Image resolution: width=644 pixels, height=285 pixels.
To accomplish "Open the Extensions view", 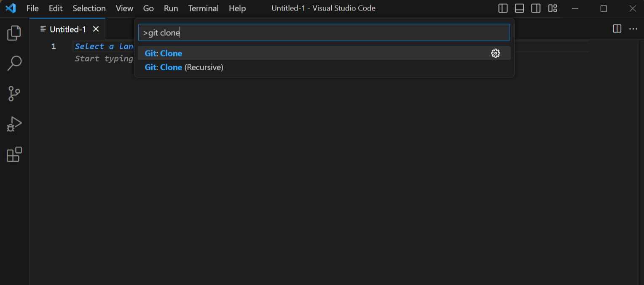I will (x=14, y=154).
